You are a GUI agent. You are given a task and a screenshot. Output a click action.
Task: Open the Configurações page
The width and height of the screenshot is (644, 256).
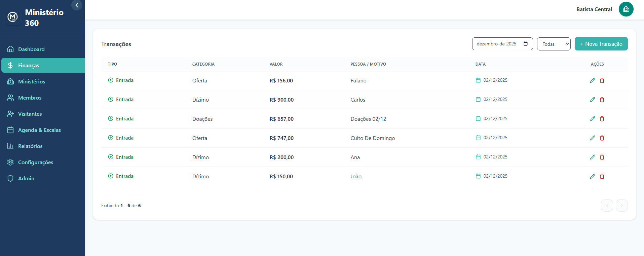tap(36, 162)
